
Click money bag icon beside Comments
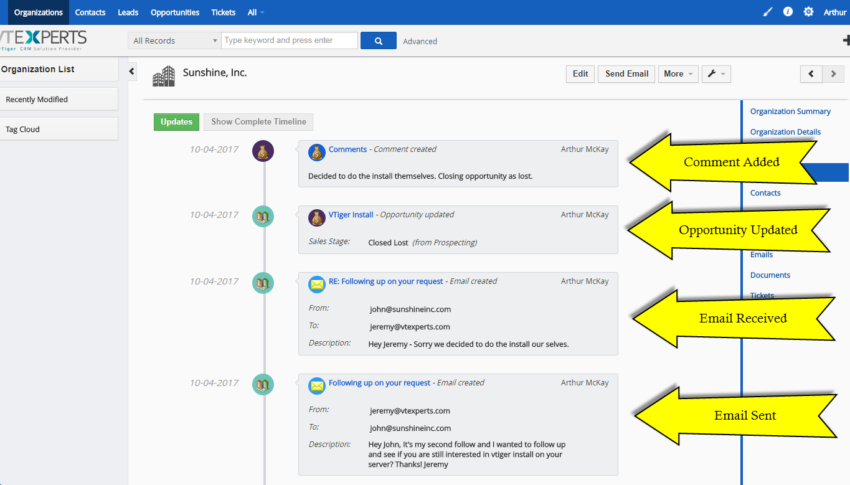317,152
